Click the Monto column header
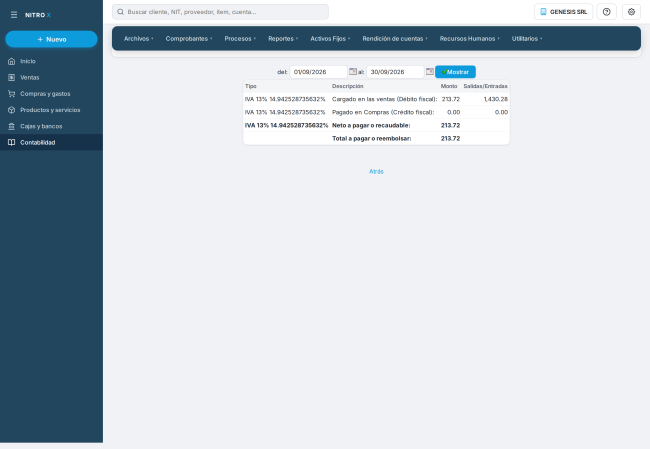650x449 pixels. click(x=449, y=86)
